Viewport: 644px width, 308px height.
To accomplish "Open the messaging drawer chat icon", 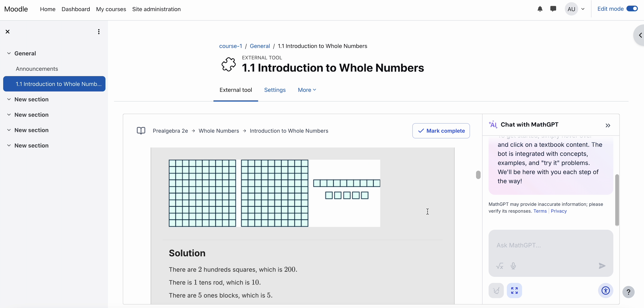I will [553, 9].
